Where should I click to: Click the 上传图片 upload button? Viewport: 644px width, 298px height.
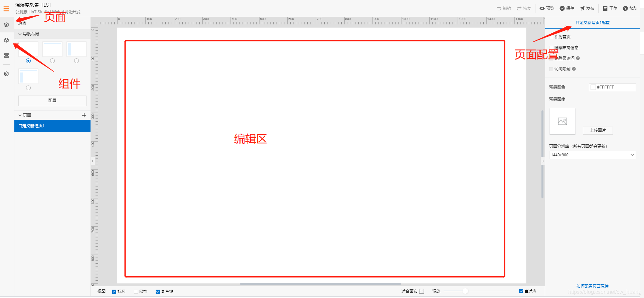[x=598, y=130]
